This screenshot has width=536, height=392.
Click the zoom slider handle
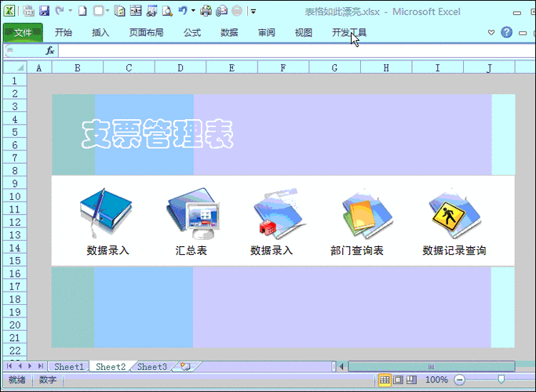501,379
